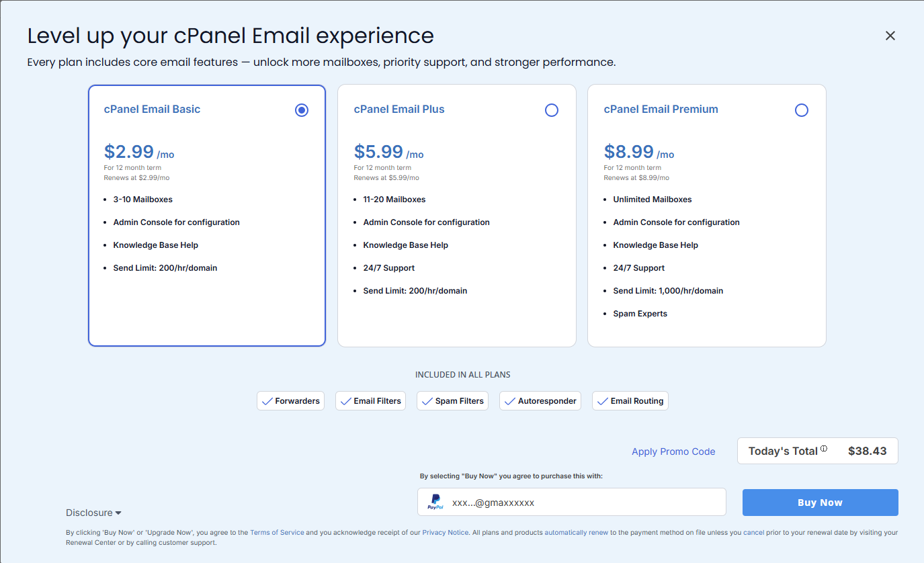The image size is (924, 563).
Task: Click the 3-10 Mailboxes feature text
Action: (142, 200)
